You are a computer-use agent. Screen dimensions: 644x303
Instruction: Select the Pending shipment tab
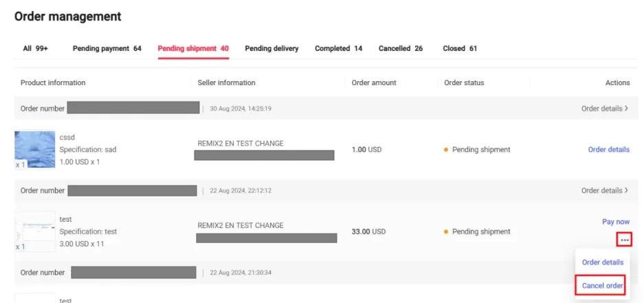click(x=192, y=49)
